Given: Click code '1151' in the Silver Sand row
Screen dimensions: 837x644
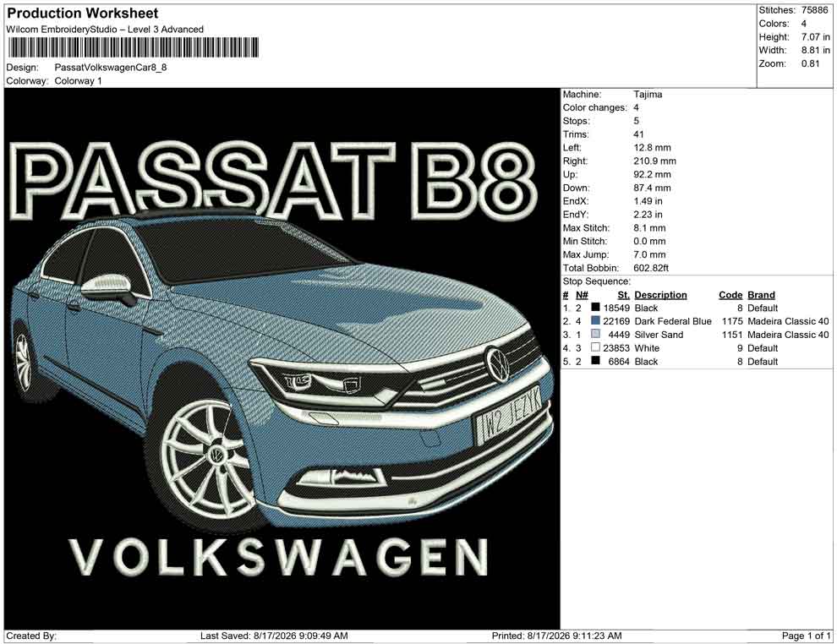Looking at the screenshot, I should pyautogui.click(x=732, y=335).
